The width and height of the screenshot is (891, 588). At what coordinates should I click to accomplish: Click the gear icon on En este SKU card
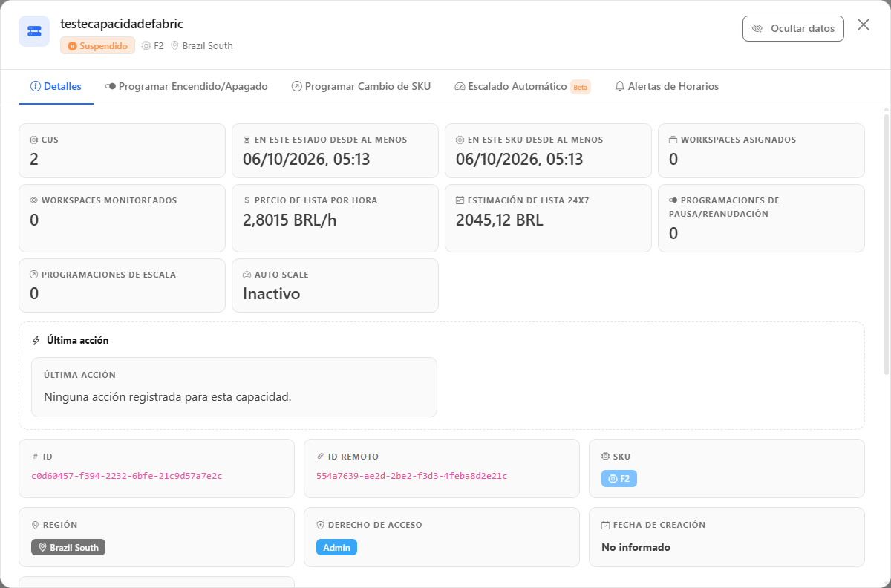pos(460,140)
